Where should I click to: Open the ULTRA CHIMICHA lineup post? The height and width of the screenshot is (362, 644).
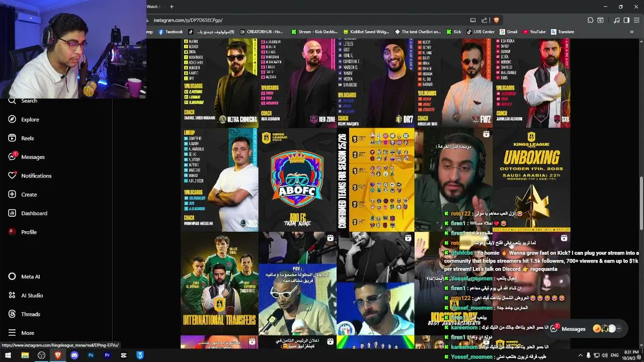(x=219, y=82)
